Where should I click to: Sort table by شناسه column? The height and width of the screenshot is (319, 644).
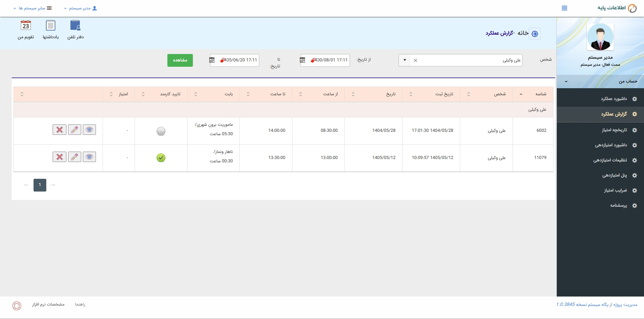coord(533,94)
